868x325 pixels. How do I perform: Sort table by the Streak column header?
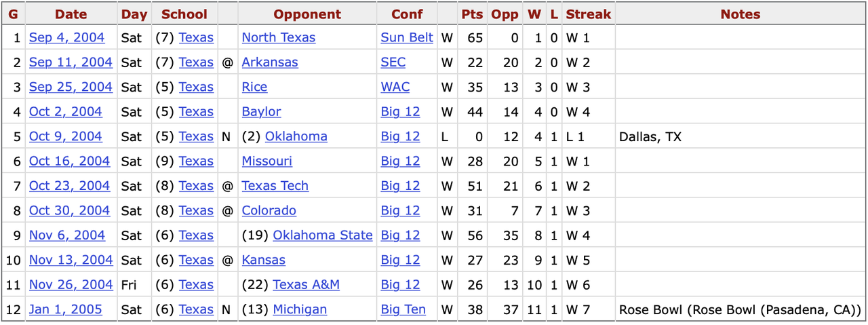589,14
